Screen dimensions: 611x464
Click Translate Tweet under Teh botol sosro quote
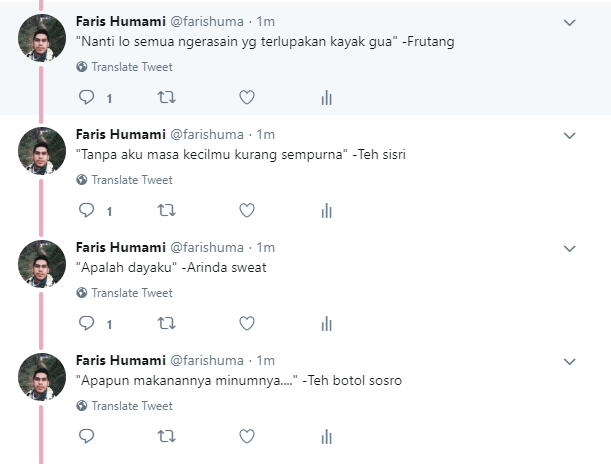point(131,406)
